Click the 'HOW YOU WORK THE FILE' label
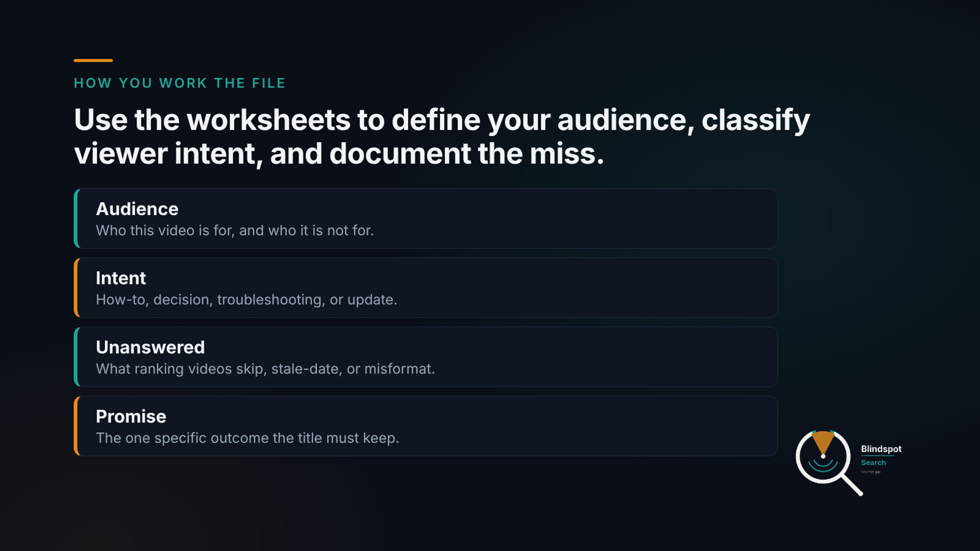Viewport: 980px width, 551px height. tap(180, 83)
